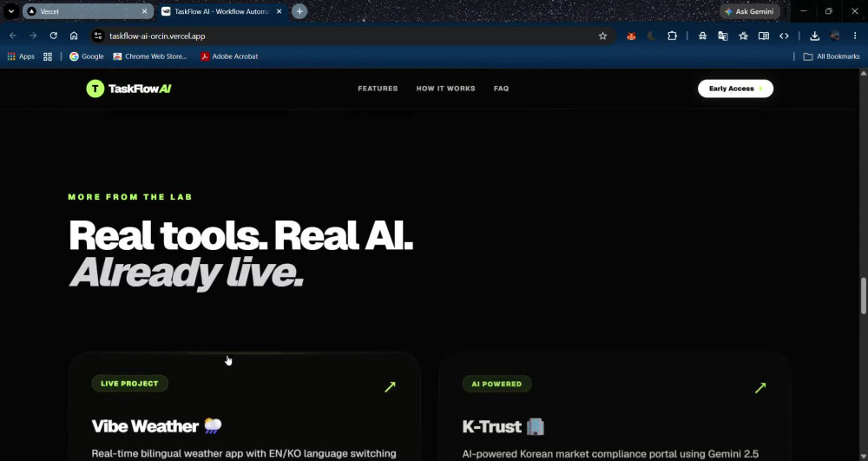
Task: Open the FAQ nav link
Action: [502, 89]
